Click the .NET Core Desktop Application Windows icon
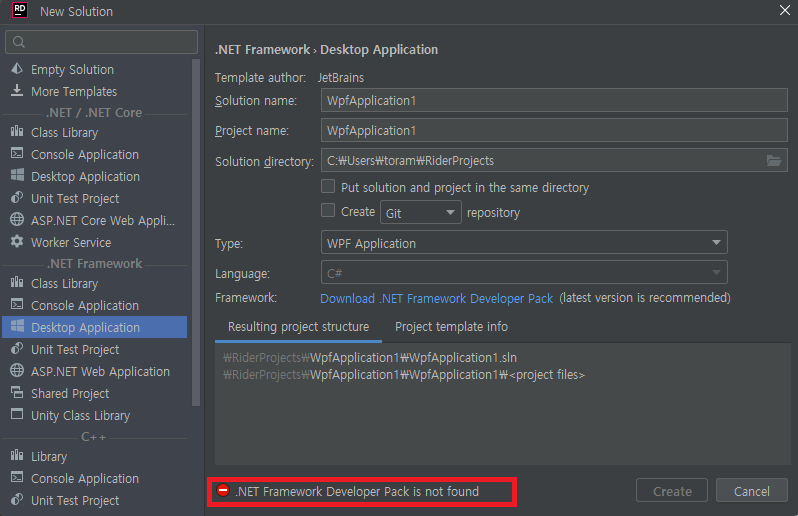This screenshot has width=798, height=516. pos(17,176)
